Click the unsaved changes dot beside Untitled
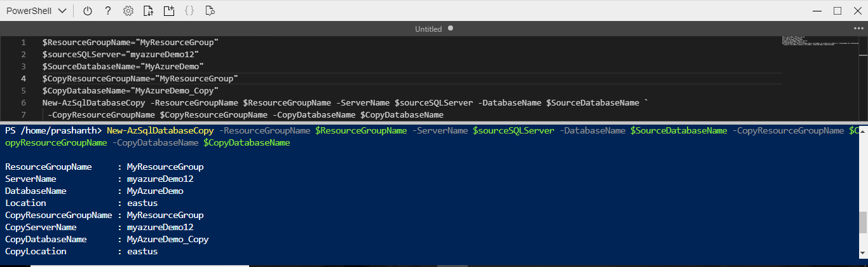868x267 pixels. pyautogui.click(x=451, y=29)
